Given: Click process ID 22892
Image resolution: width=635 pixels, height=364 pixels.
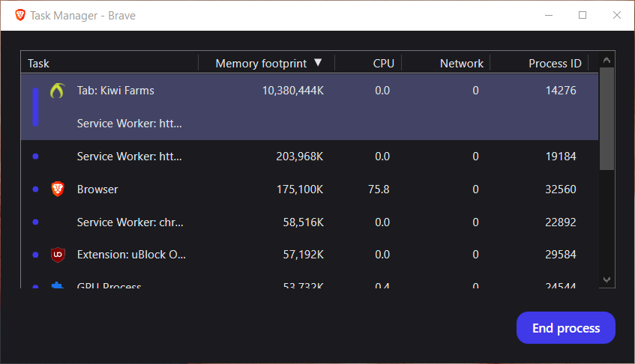Looking at the screenshot, I should [561, 222].
